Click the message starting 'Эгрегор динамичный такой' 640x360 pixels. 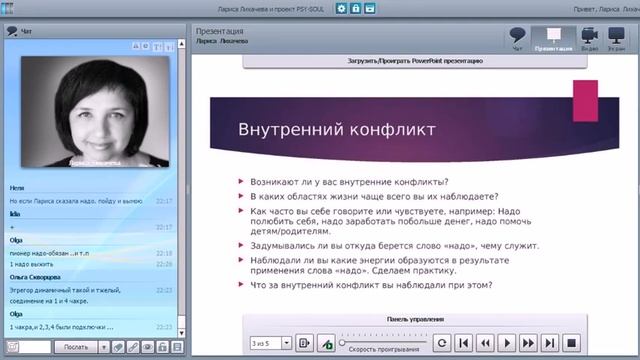(x=65, y=296)
